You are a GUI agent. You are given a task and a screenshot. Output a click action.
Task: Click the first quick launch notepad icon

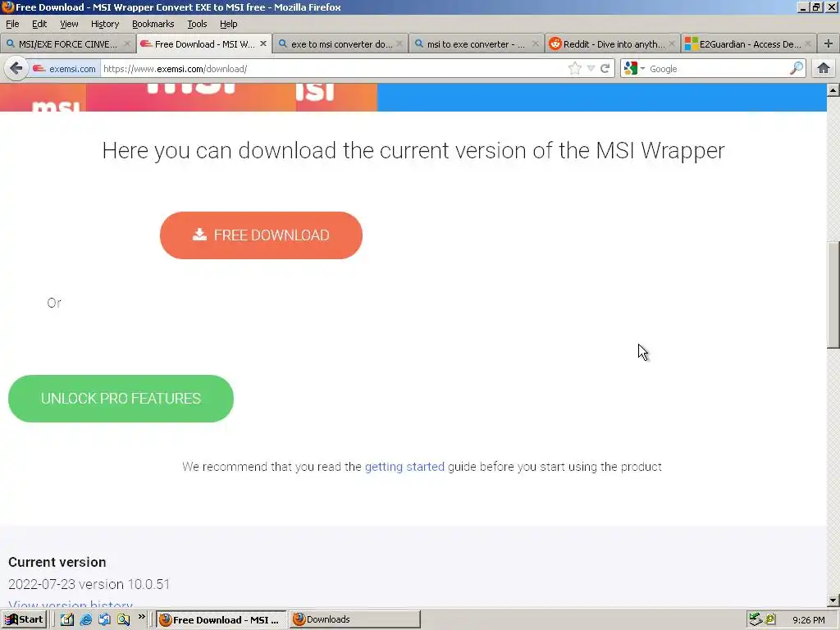pyautogui.click(x=67, y=620)
